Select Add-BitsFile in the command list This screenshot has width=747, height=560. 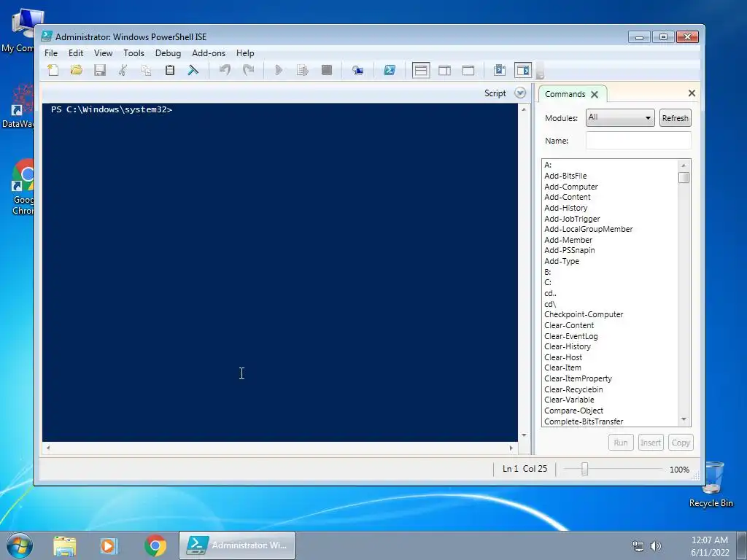tap(565, 176)
